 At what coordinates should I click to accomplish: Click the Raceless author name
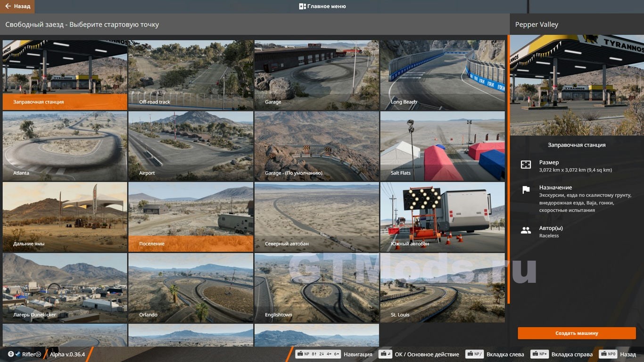tap(549, 236)
